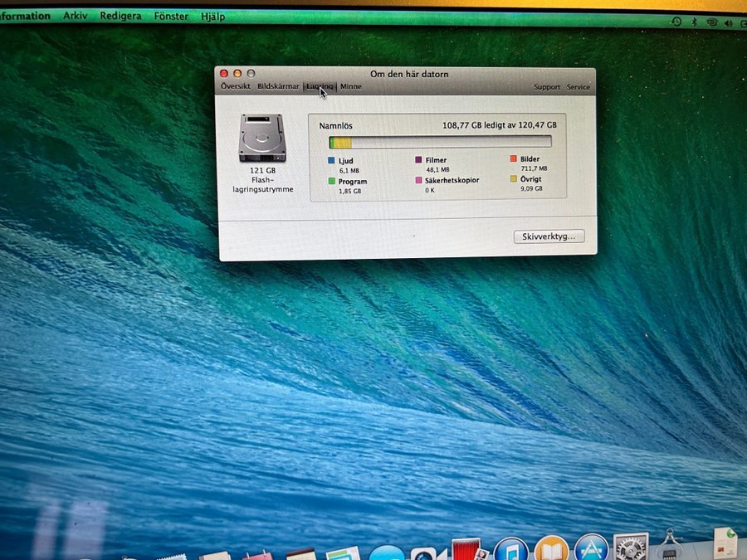Open the Hjälp menu
This screenshot has width=747, height=560.
click(212, 17)
